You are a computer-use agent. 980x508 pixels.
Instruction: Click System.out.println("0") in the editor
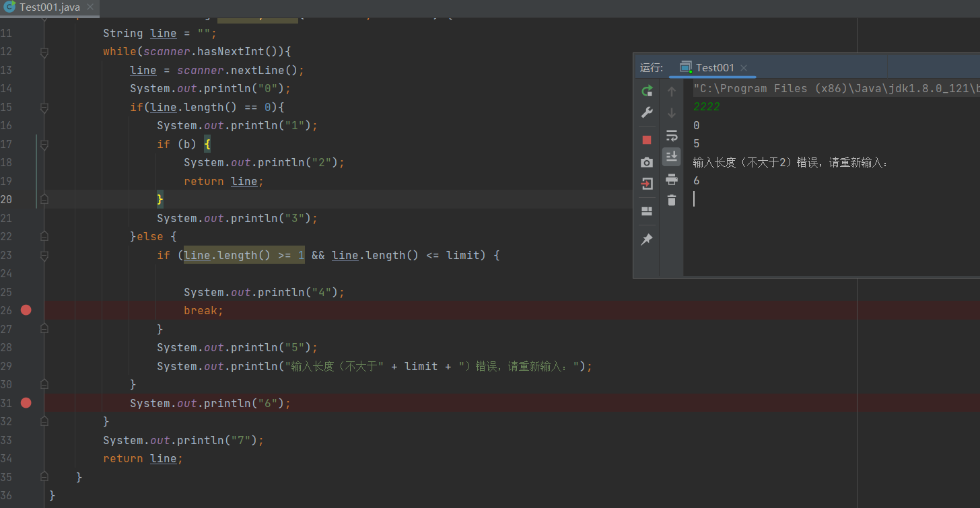tap(210, 89)
